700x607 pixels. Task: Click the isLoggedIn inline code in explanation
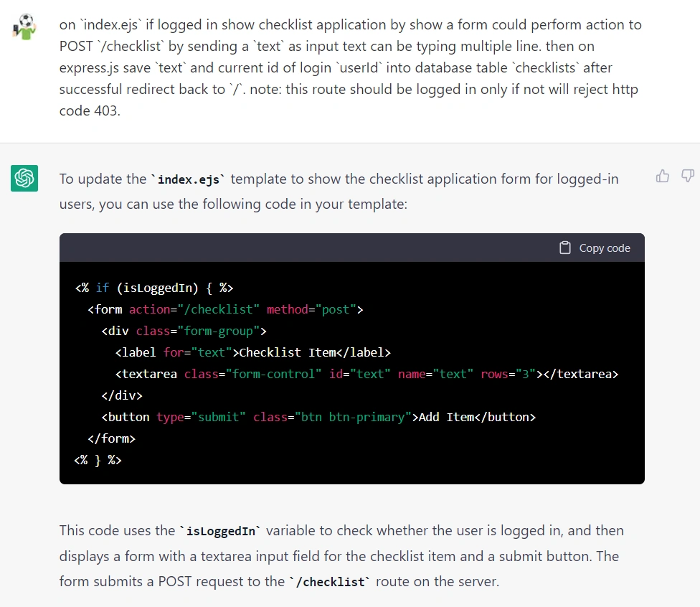220,531
